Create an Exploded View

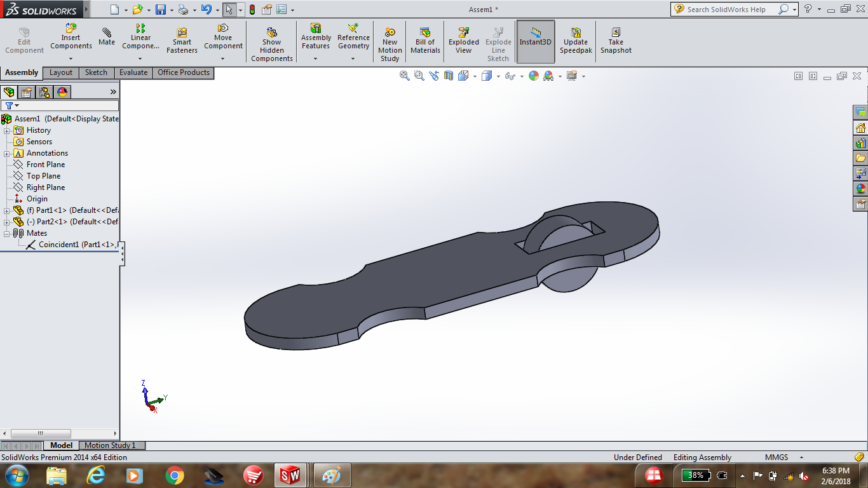click(464, 41)
